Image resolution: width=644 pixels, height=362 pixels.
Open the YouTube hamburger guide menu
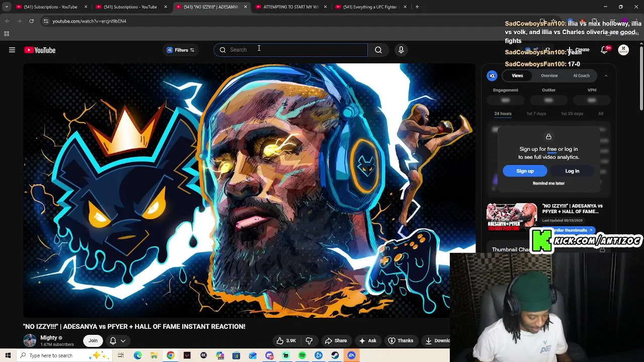(x=12, y=50)
